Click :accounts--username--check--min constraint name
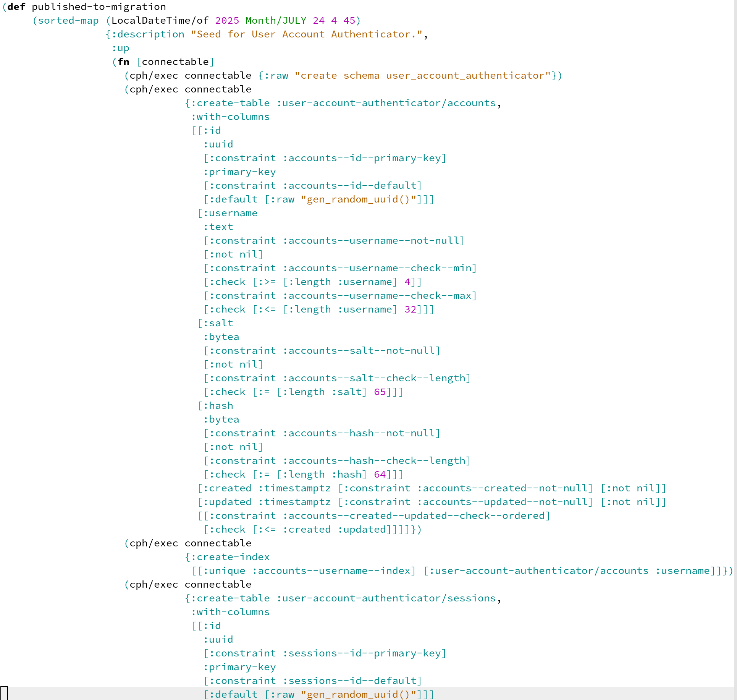737x700 pixels. click(x=377, y=268)
